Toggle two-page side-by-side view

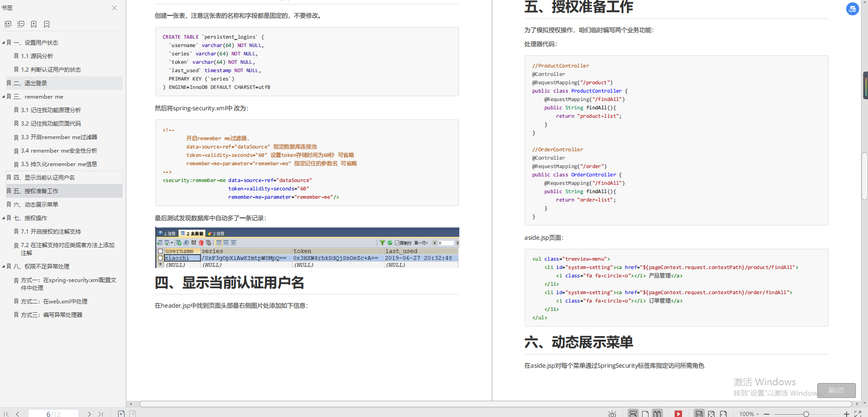pos(657,414)
